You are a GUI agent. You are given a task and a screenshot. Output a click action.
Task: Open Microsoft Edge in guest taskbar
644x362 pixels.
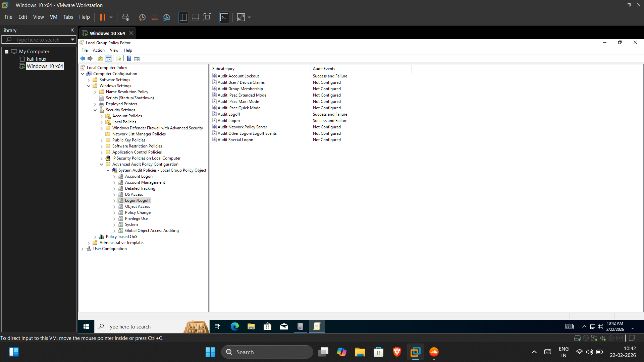tap(235, 326)
